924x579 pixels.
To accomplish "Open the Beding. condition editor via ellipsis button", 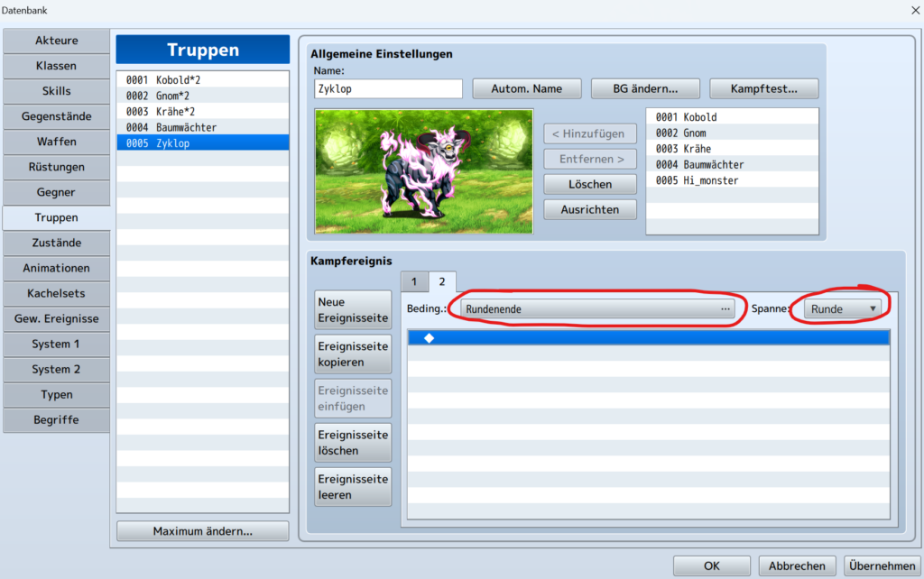I will [x=725, y=308].
